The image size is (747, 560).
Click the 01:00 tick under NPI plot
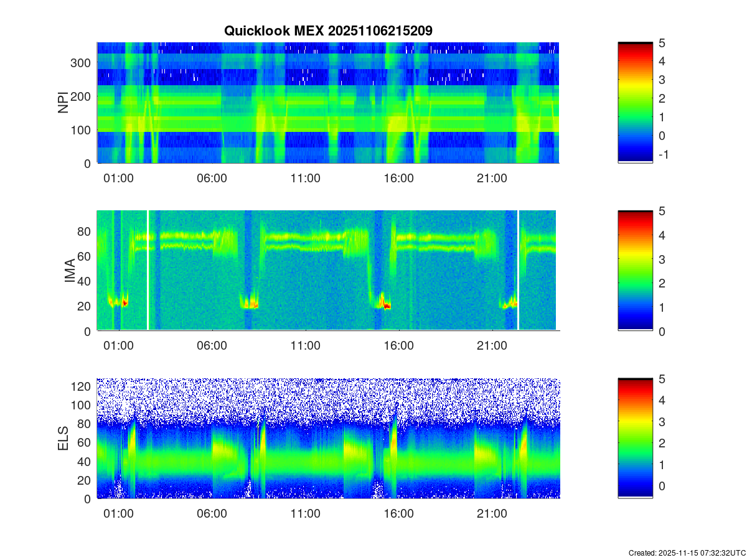(118, 178)
